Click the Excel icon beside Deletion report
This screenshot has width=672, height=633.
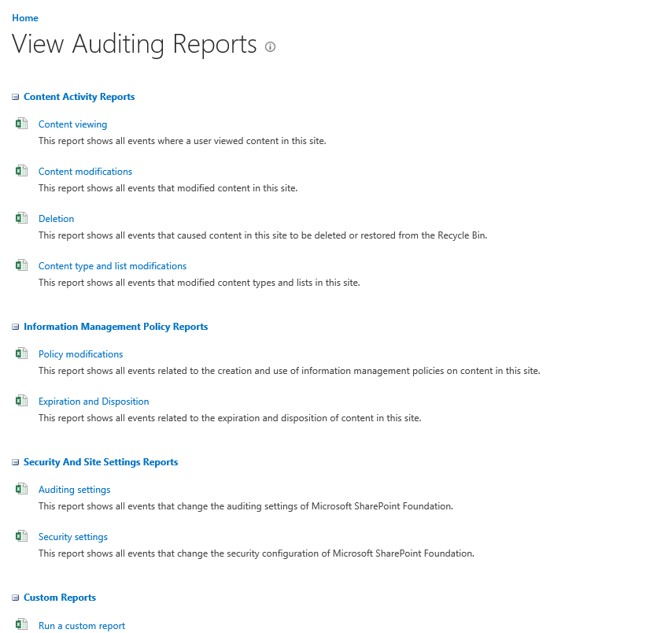[x=21, y=217]
